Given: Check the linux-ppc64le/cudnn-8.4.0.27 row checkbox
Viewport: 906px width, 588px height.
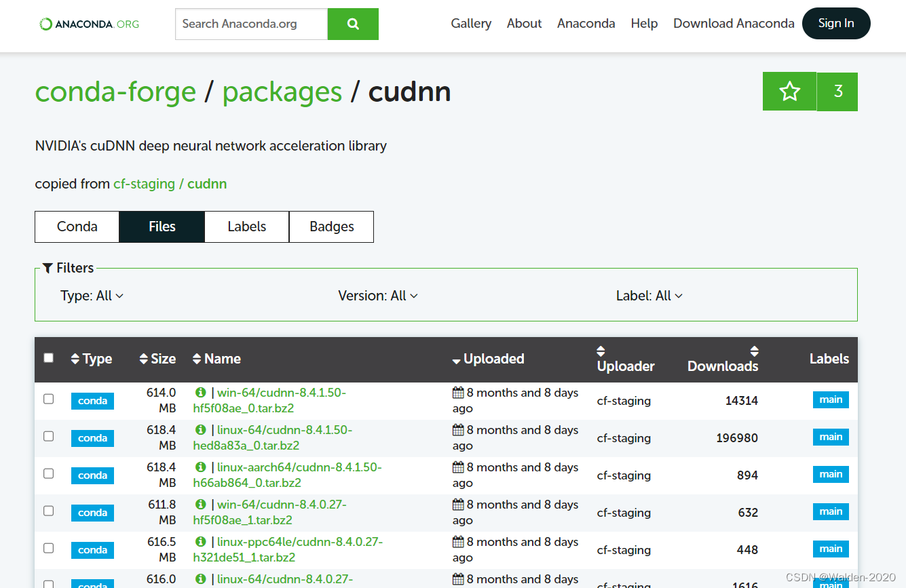Looking at the screenshot, I should [48, 548].
